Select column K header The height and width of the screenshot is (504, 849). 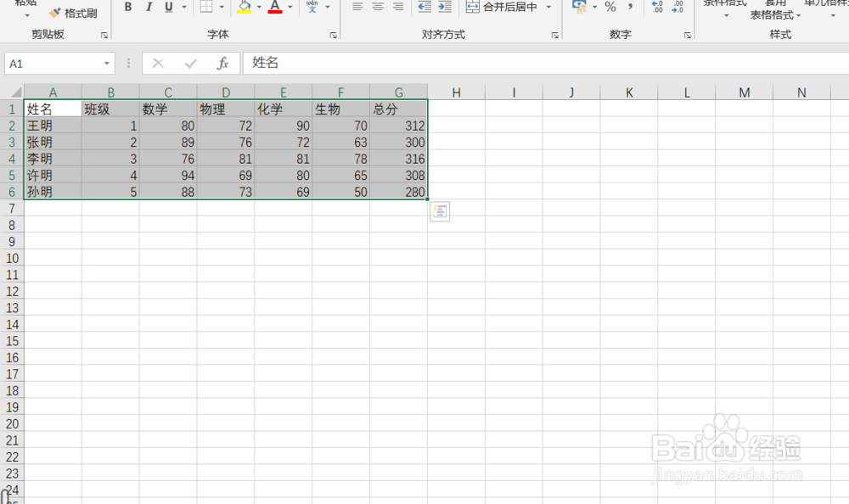pos(629,92)
